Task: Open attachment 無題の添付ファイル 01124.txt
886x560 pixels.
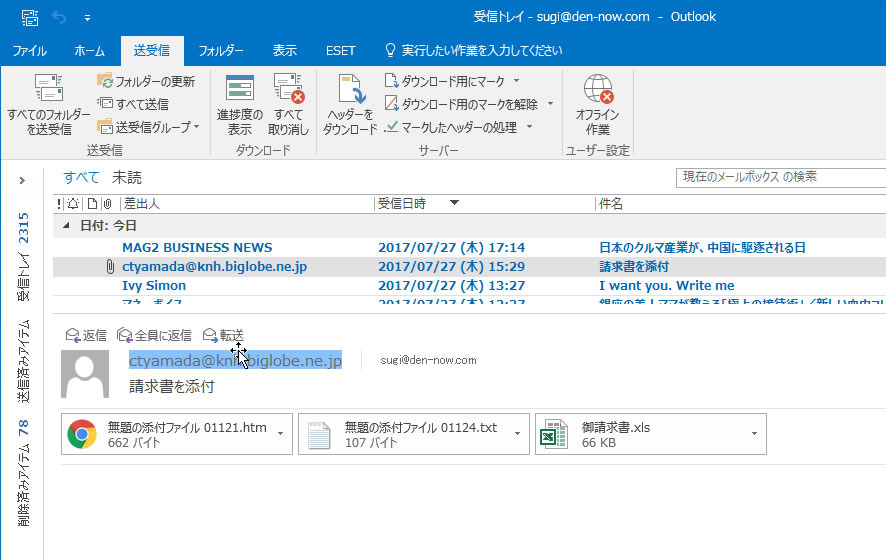Action: click(x=405, y=434)
